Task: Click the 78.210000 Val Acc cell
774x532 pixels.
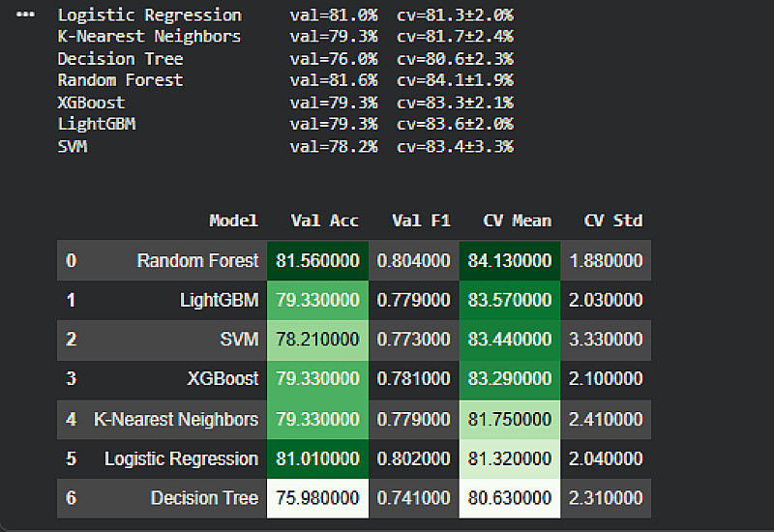Action: 317,340
